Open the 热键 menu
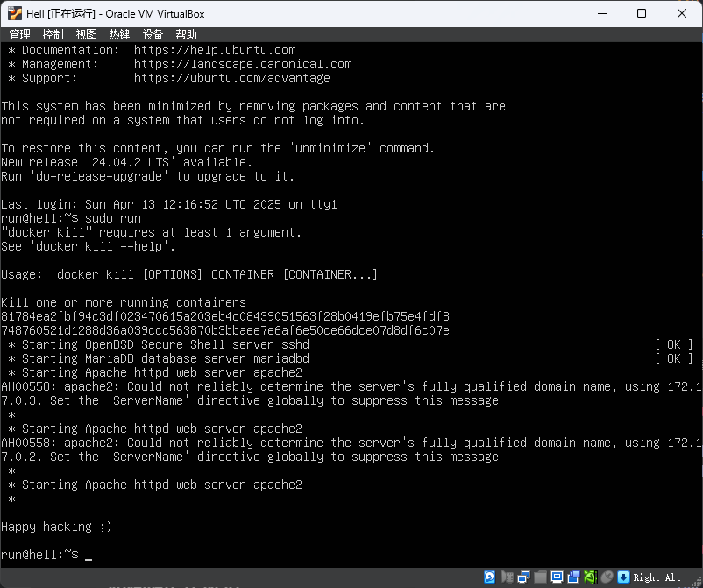The width and height of the screenshot is (703, 588). (x=119, y=34)
